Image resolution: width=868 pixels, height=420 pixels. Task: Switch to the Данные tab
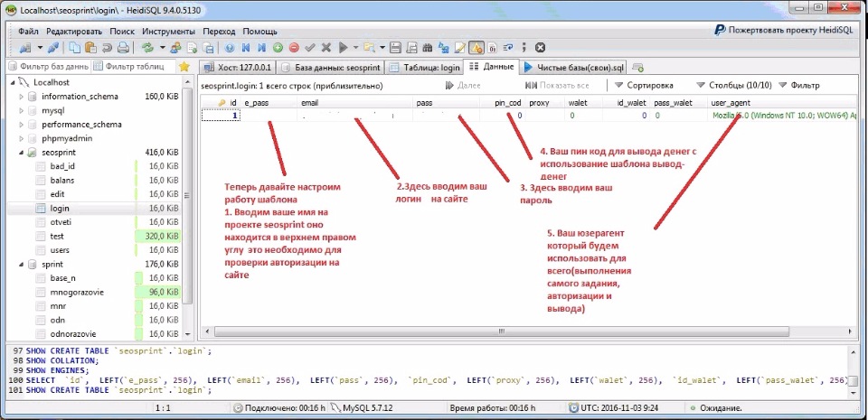click(x=492, y=67)
